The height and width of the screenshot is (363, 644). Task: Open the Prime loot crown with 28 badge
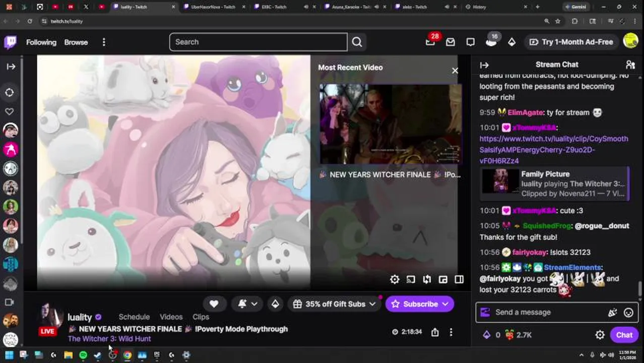430,42
